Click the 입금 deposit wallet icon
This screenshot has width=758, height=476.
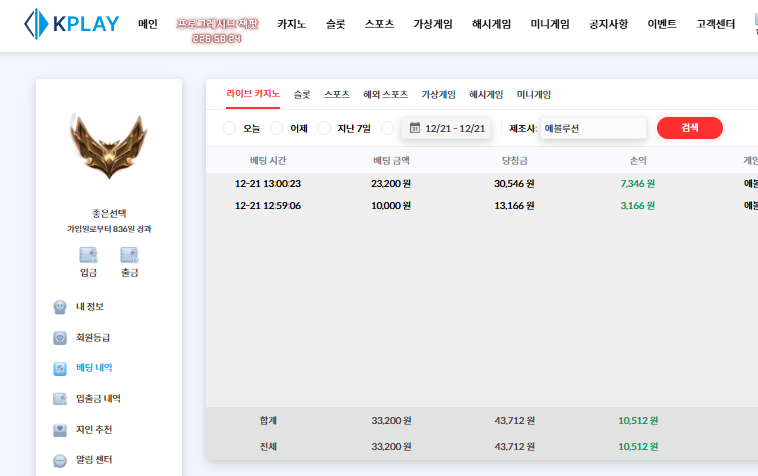[x=88, y=255]
